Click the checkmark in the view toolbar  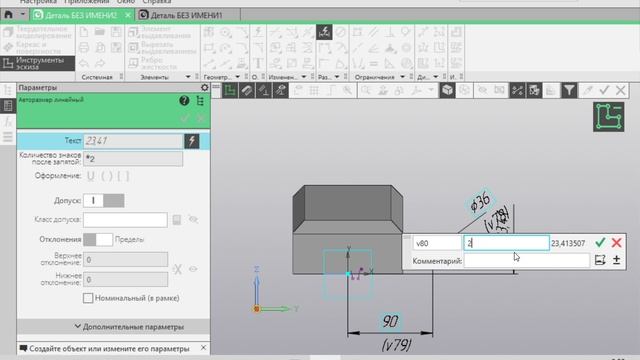click(x=604, y=90)
